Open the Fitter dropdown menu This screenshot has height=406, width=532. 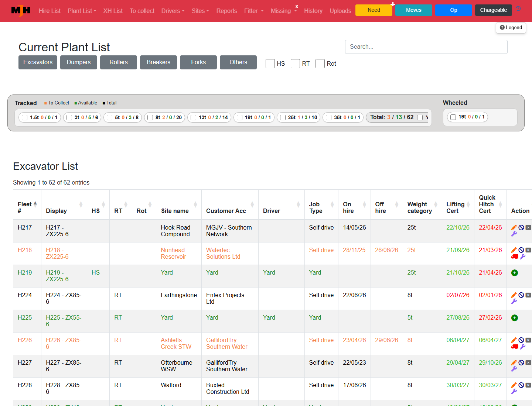(x=254, y=11)
